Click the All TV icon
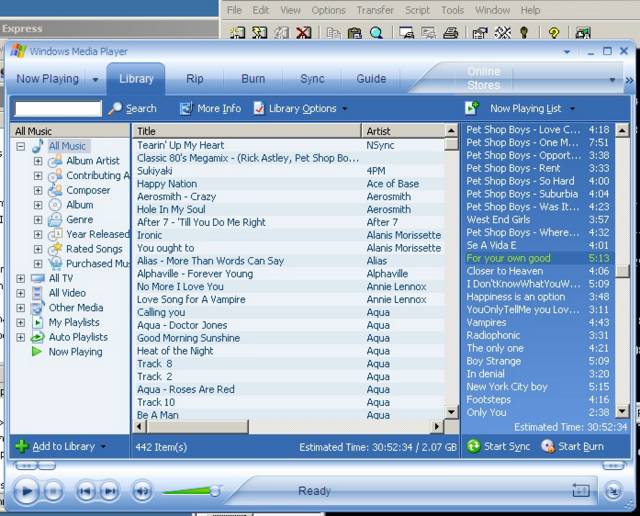This screenshot has height=516, width=640. point(38,278)
